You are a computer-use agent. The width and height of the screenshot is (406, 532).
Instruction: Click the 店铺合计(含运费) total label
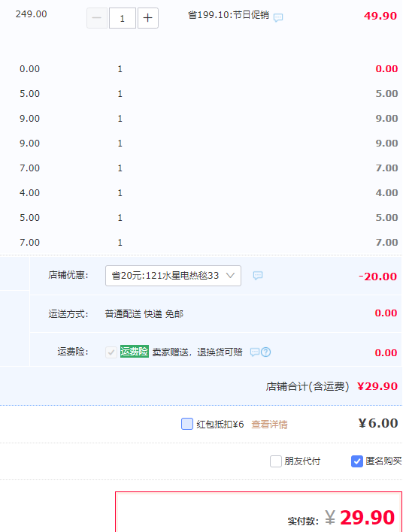tap(308, 386)
